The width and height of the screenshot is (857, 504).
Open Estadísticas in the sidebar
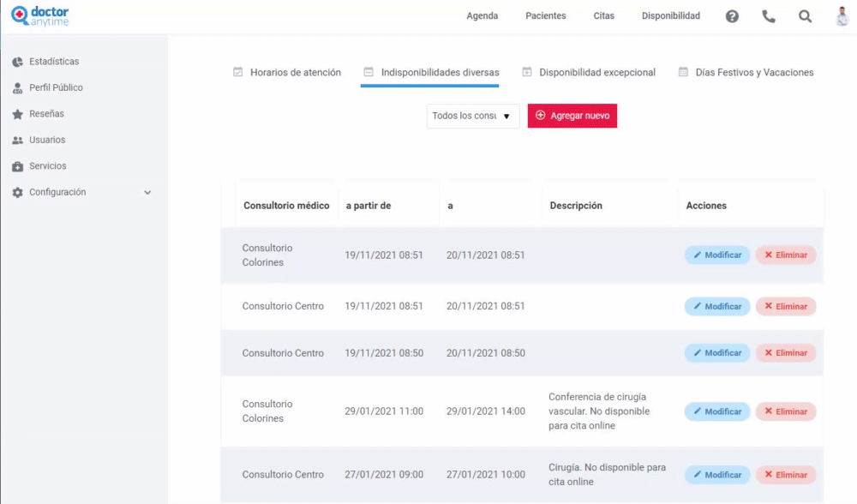53,62
